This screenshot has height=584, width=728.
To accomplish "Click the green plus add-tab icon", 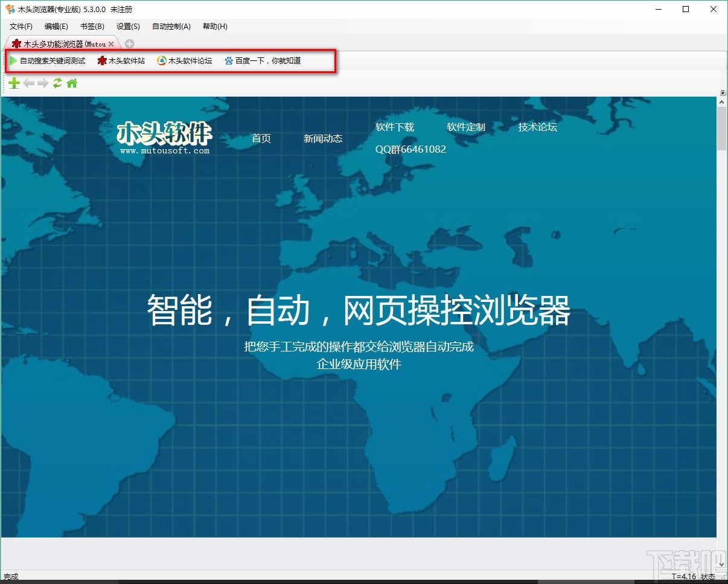I will pyautogui.click(x=14, y=83).
